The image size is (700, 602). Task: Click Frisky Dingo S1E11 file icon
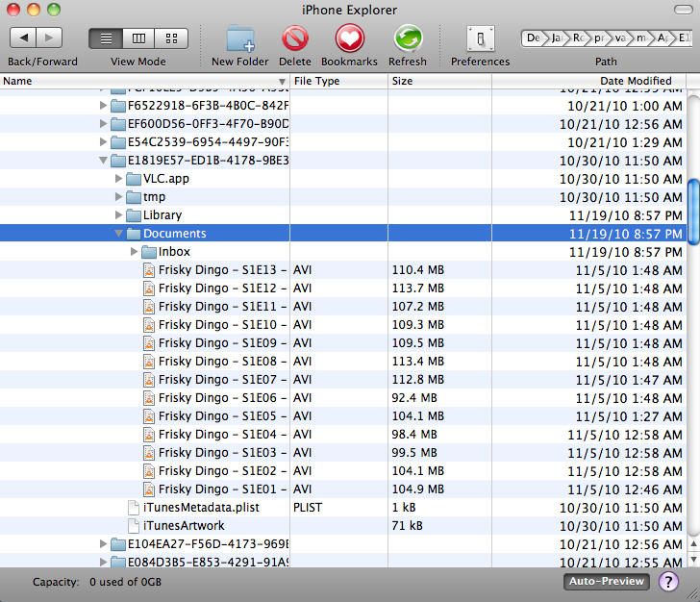[x=149, y=307]
